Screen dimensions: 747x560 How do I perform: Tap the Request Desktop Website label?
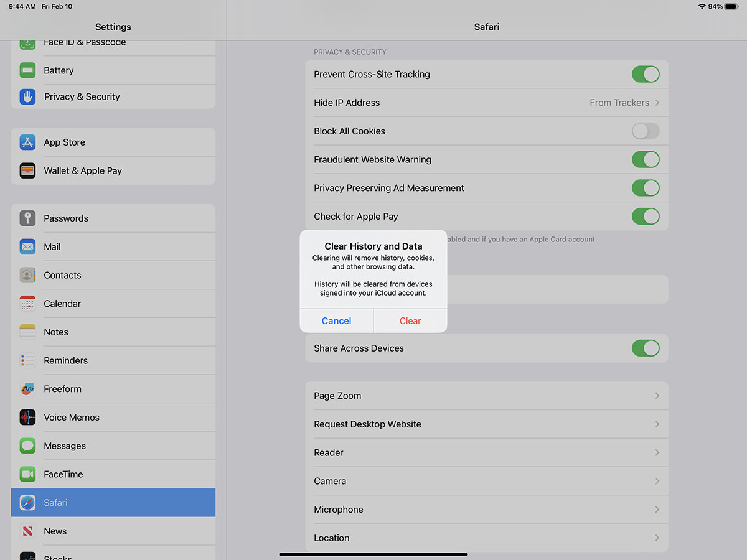pos(367,424)
